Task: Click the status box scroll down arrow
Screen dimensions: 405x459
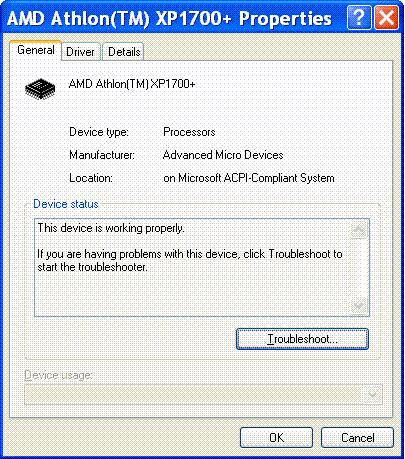Action: (359, 305)
